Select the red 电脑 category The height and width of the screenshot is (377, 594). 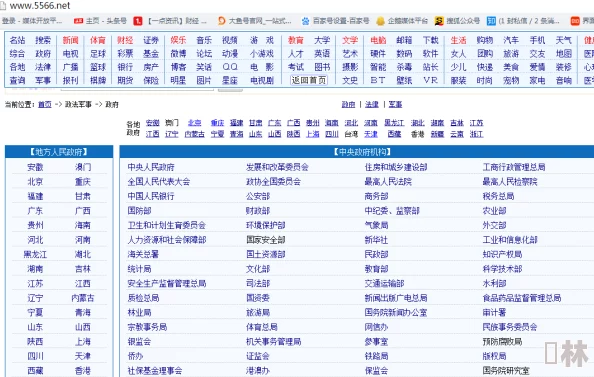378,40
